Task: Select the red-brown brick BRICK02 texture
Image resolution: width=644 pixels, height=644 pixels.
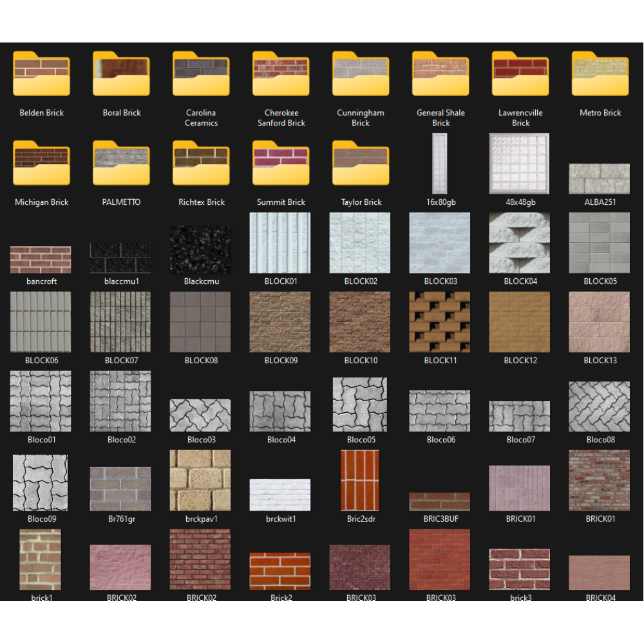Action: click(200, 560)
